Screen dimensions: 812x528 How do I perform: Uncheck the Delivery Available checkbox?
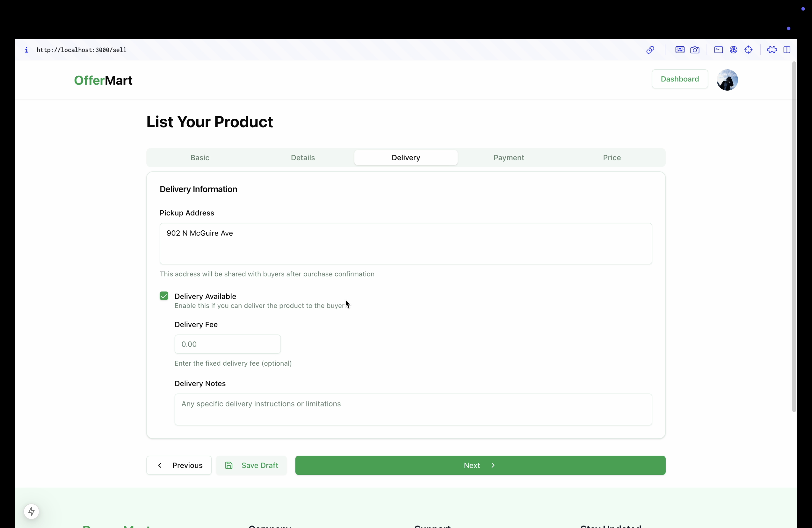[164, 296]
